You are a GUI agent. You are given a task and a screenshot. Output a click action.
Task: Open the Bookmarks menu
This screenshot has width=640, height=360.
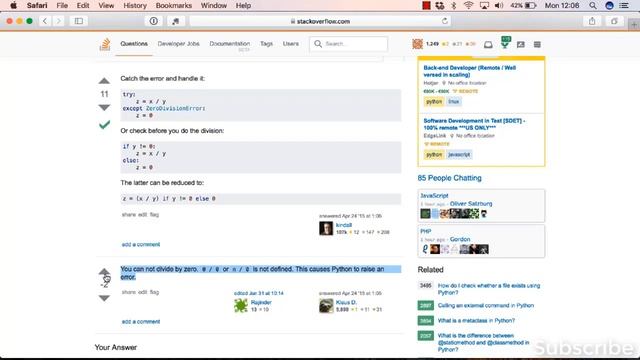pyautogui.click(x=174, y=6)
